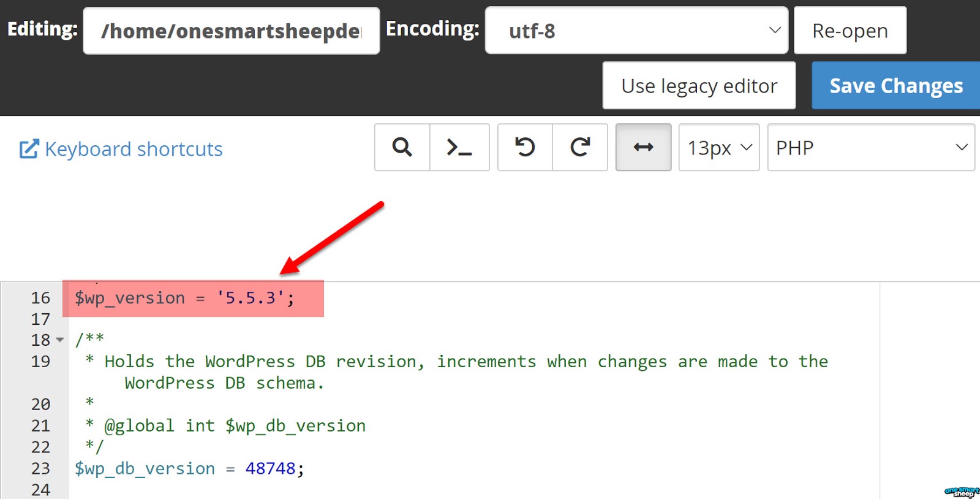Click the 'WordPress DB schema.' wrapped comment text
Viewport: 980px width, 499px height.
[x=225, y=383]
